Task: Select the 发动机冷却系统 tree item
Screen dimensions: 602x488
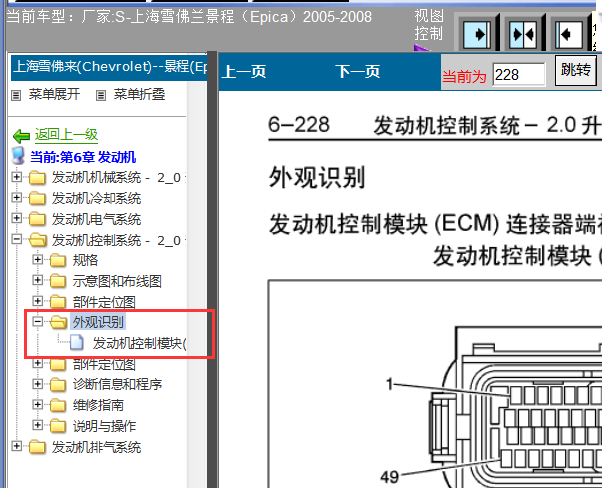Action: (x=96, y=199)
